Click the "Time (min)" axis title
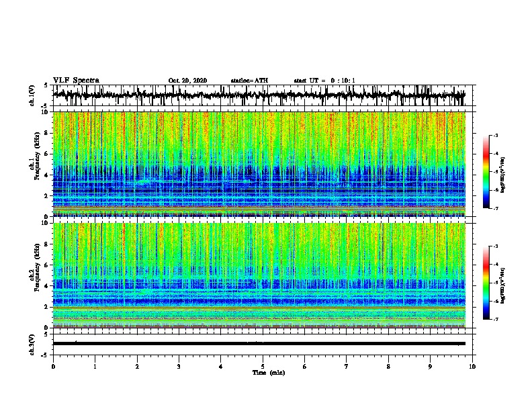Screen dimensions: 532x411 269,373
